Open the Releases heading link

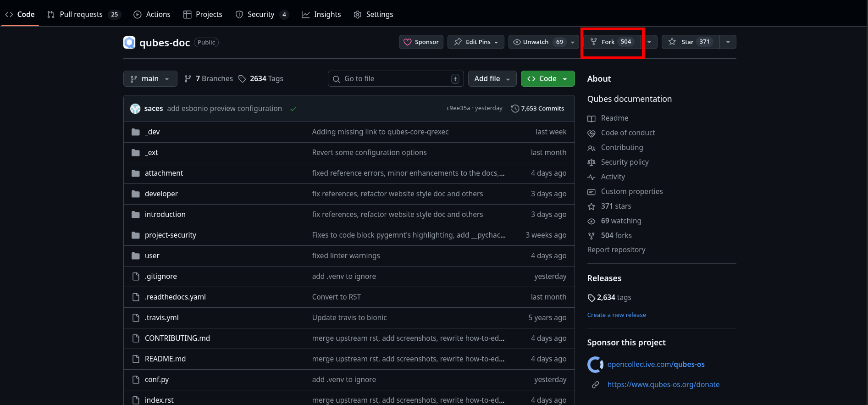tap(604, 278)
